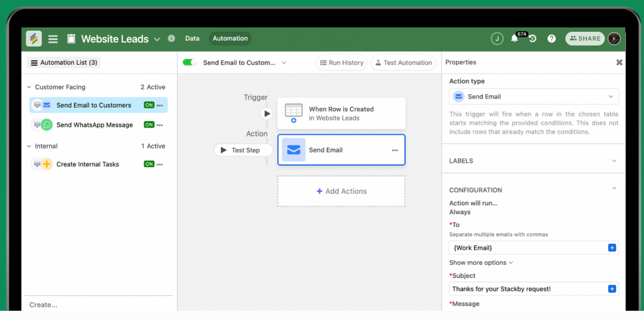The width and height of the screenshot is (644, 319).
Task: Open the help question mark icon
Action: [552, 38]
